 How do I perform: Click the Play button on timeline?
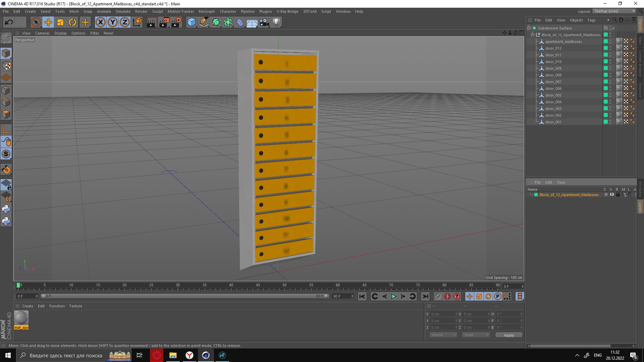pos(393,296)
